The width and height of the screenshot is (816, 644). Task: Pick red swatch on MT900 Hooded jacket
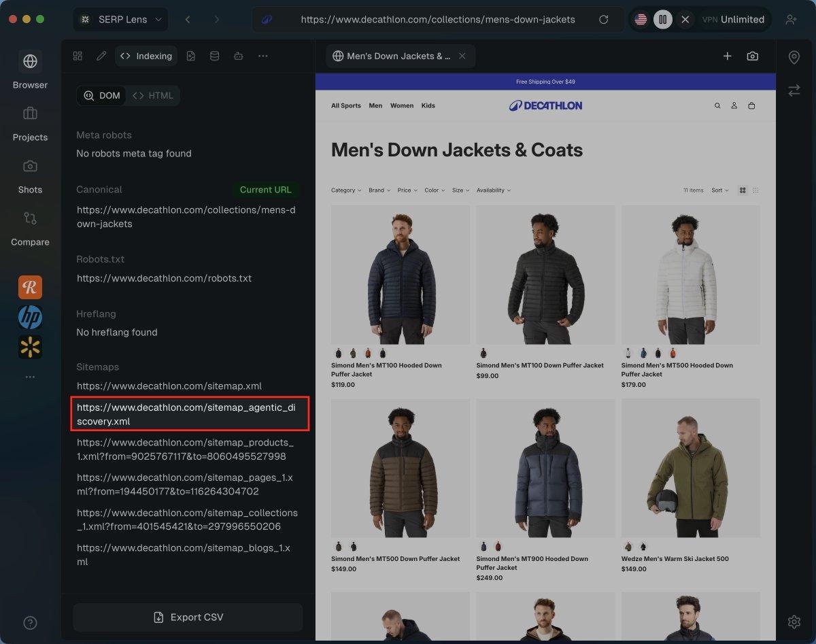click(x=498, y=546)
